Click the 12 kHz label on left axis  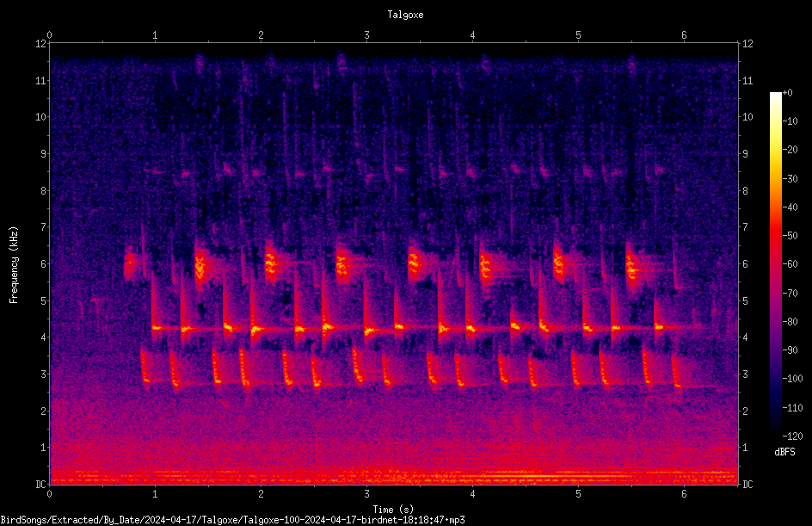(x=41, y=44)
